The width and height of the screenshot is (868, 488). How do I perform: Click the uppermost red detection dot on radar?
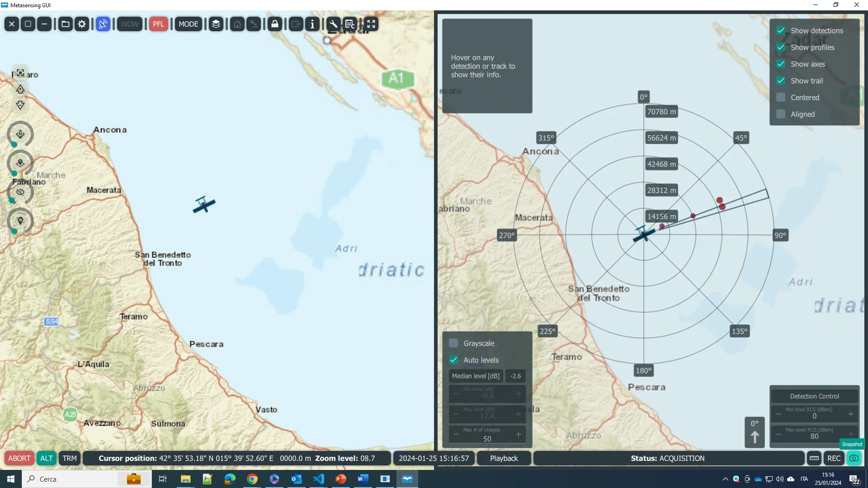tap(719, 200)
